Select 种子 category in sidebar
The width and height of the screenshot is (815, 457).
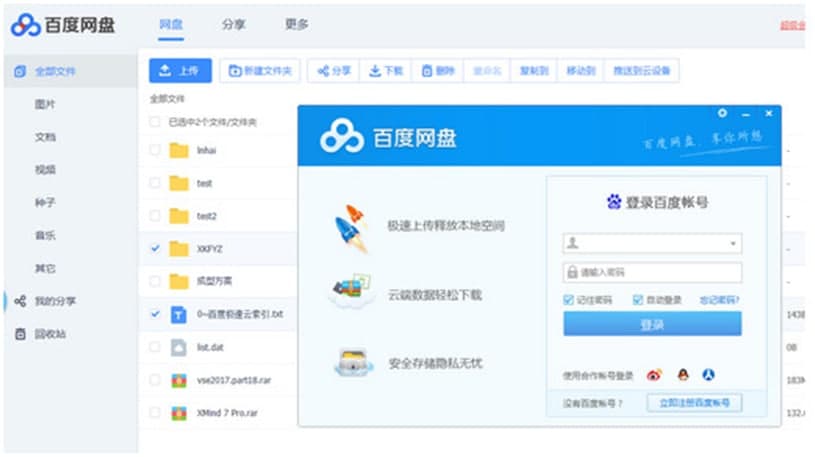point(45,203)
